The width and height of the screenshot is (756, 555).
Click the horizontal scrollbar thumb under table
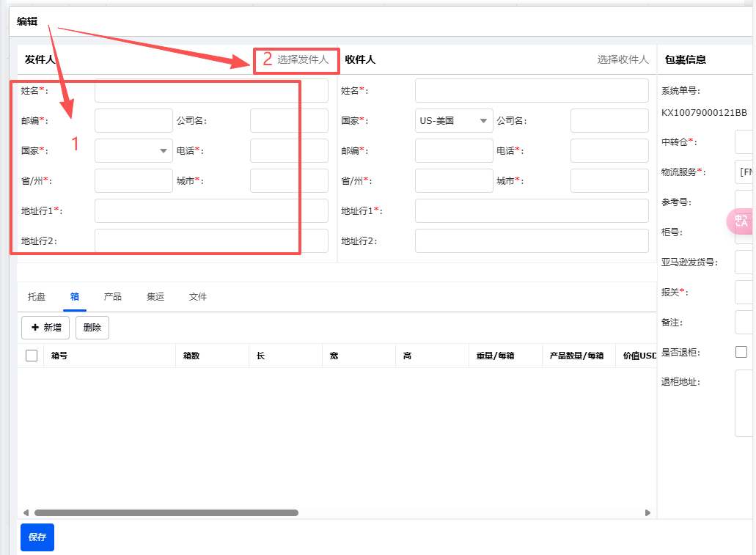coord(166,513)
